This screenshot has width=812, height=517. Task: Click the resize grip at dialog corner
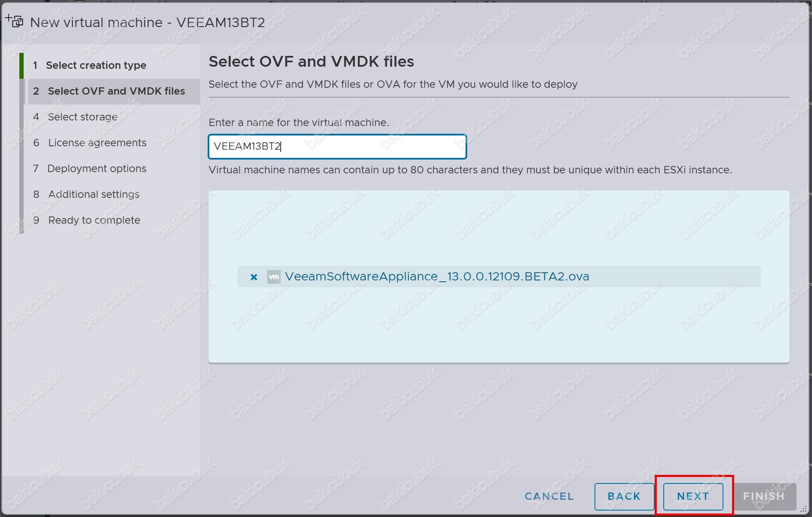803,509
